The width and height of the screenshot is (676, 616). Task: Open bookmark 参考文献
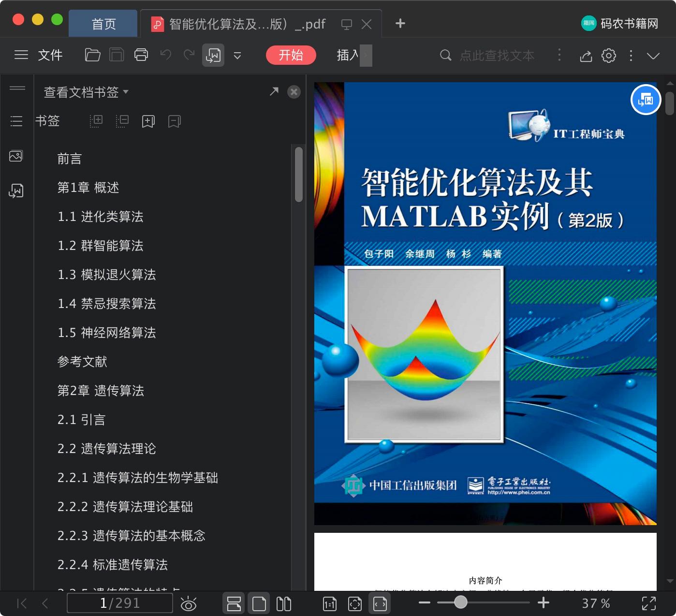(x=82, y=362)
